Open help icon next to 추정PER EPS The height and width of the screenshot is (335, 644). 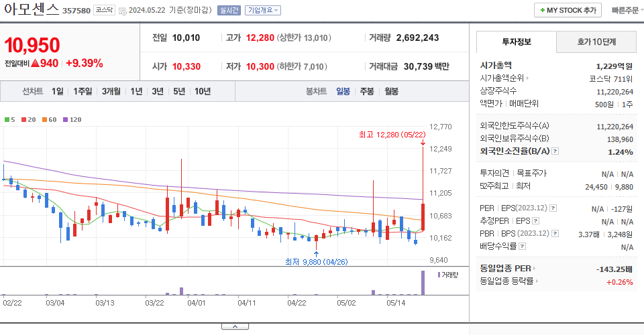coord(535,221)
